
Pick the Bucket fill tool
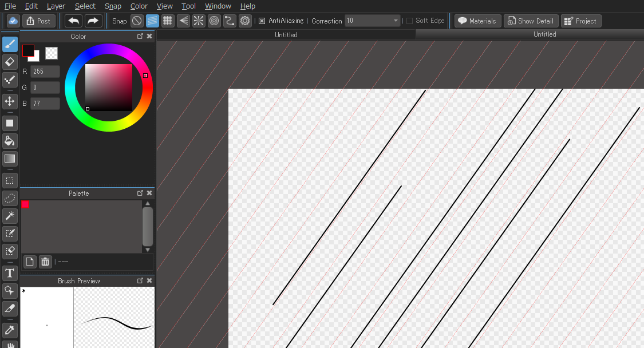[x=9, y=141]
